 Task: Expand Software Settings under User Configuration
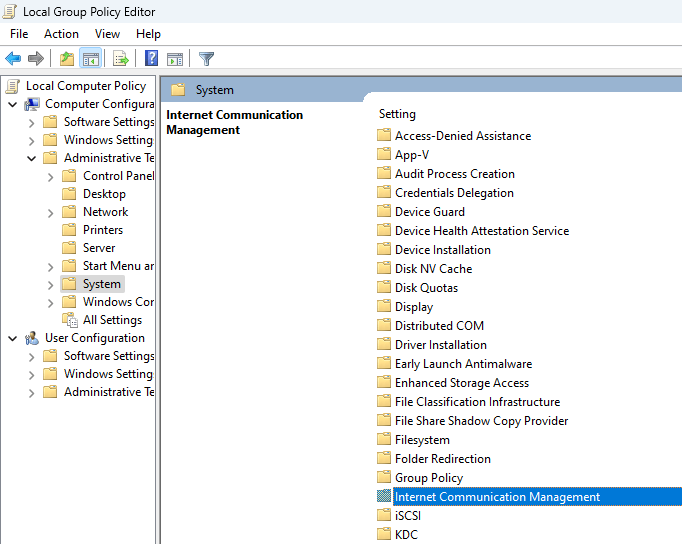coord(31,357)
